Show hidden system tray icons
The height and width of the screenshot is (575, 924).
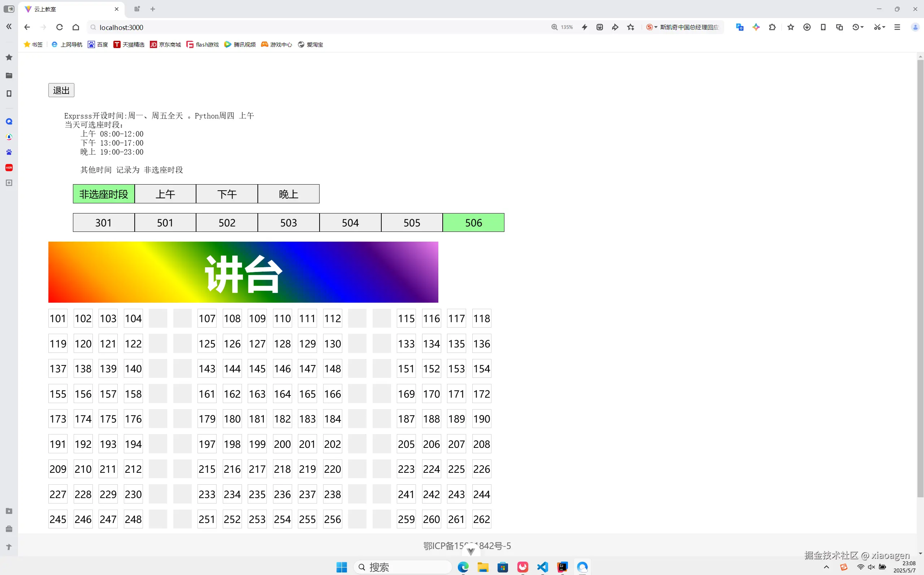(826, 567)
